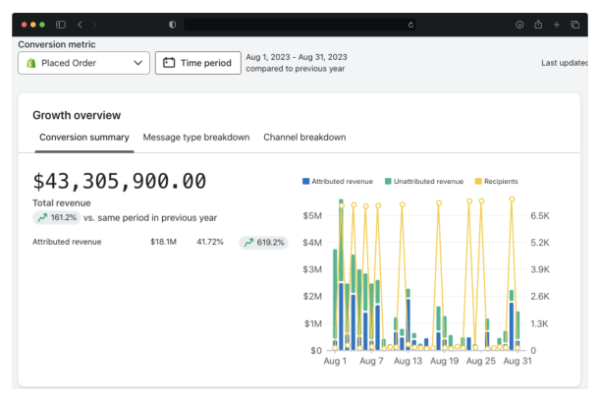Open the browser downloads icon
Viewport: 600px width, 400px height.
519,24
